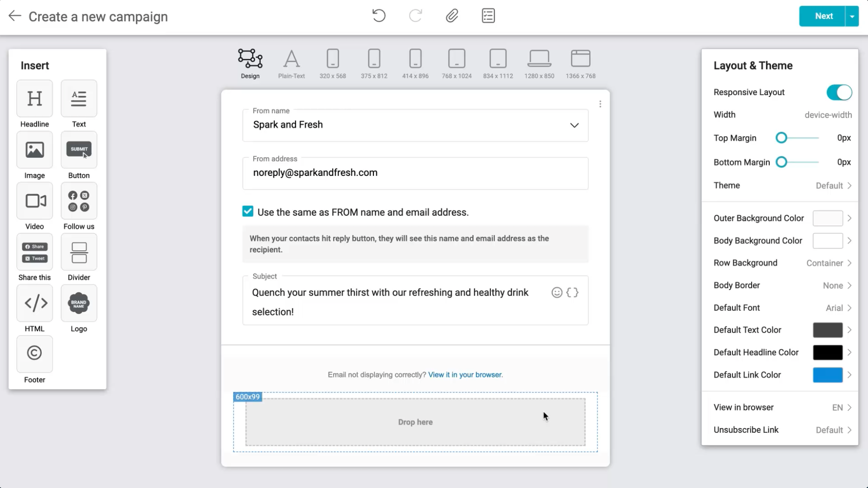The height and width of the screenshot is (488, 868).
Task: Preview at 1280 x 850 laptop size
Action: click(x=539, y=64)
